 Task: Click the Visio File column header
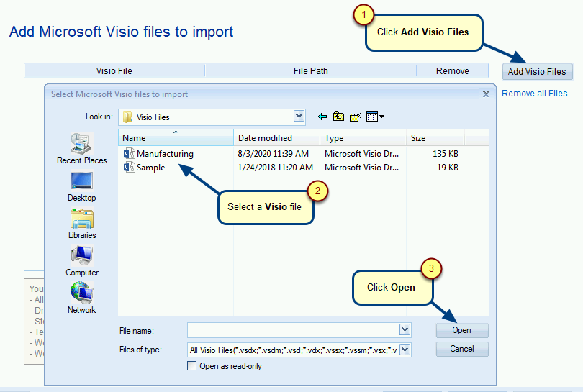tap(114, 71)
